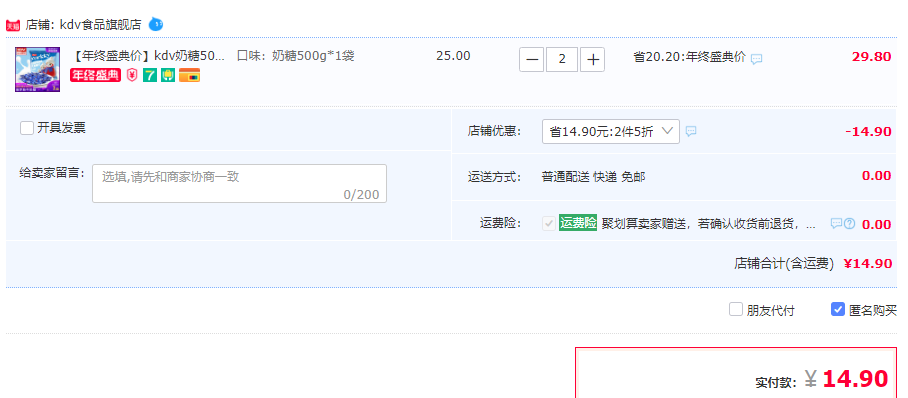The image size is (908, 398).
Task: Uncheck the 匿名购买 checkbox
Action: (x=837, y=309)
